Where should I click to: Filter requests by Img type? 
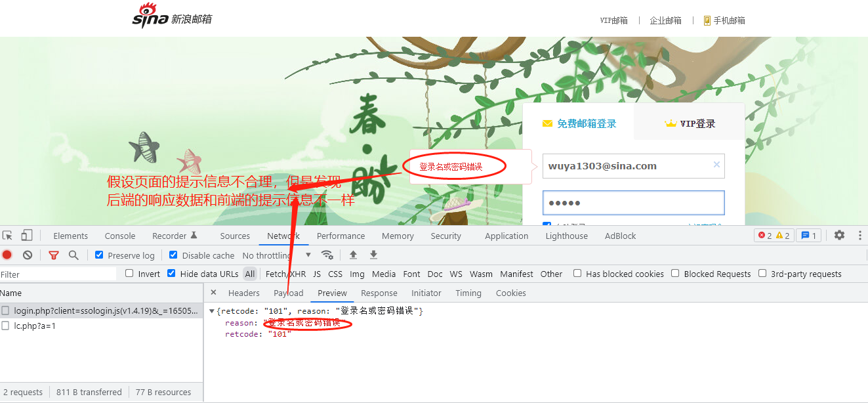click(x=357, y=274)
